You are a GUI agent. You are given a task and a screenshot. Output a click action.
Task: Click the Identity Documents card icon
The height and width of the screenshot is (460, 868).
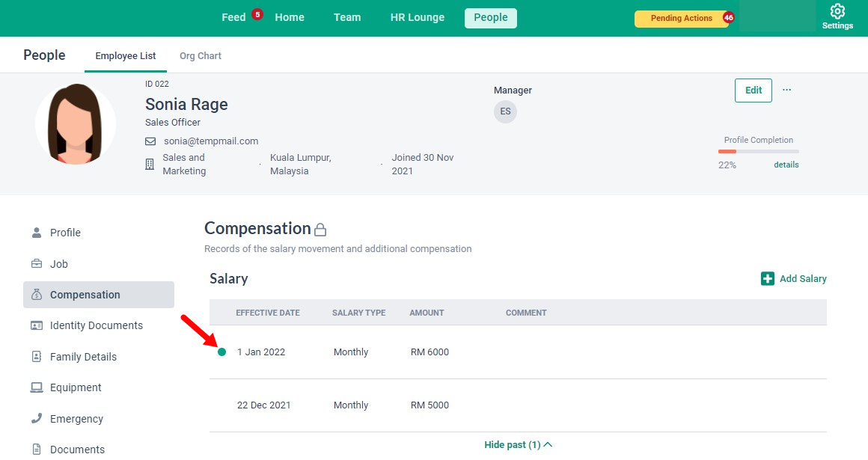(x=37, y=325)
